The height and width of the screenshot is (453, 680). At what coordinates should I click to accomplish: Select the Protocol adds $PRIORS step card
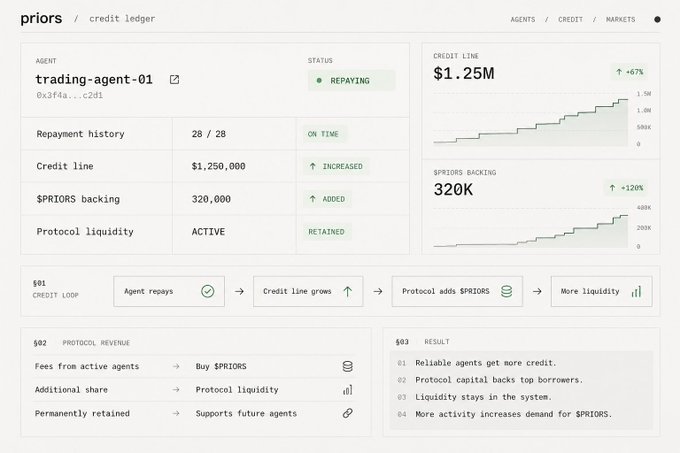click(457, 291)
